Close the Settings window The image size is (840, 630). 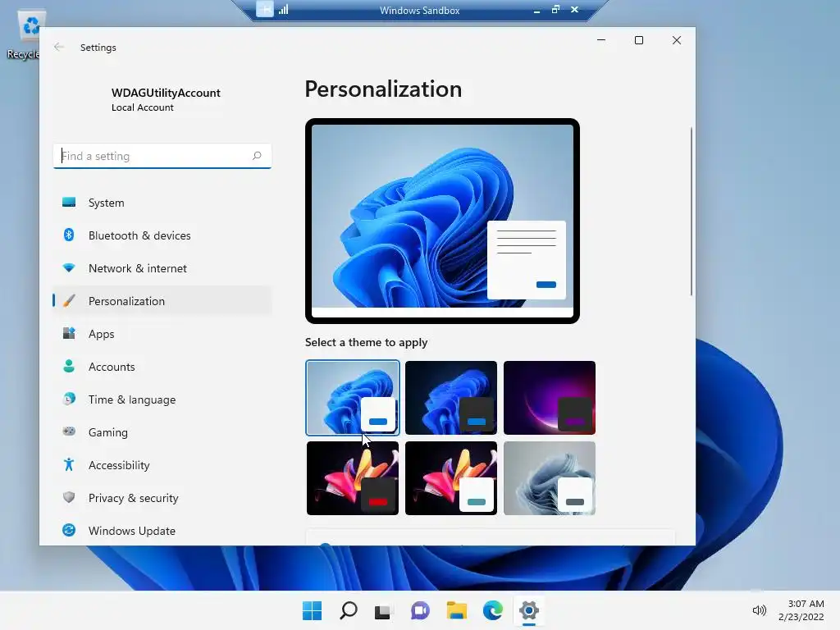(677, 40)
